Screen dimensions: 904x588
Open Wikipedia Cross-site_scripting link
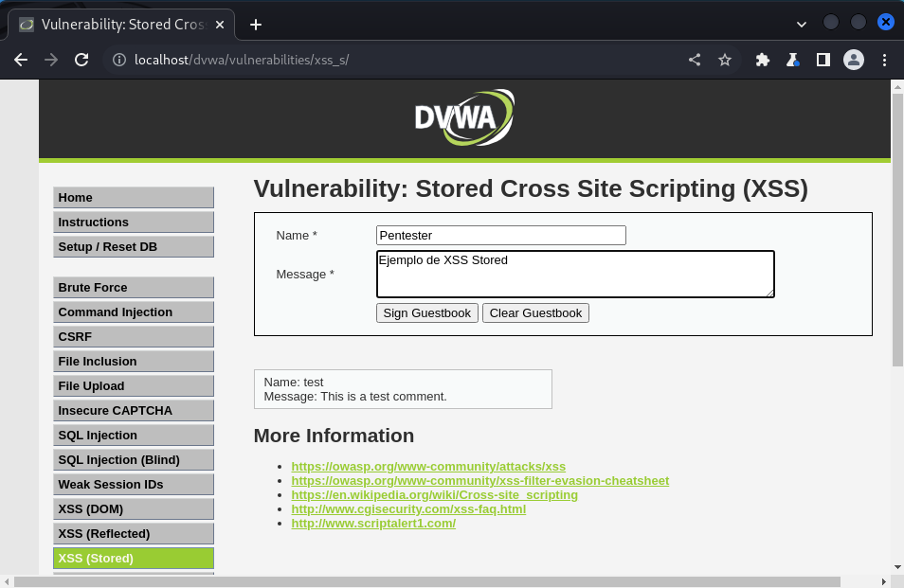pyautogui.click(x=435, y=495)
